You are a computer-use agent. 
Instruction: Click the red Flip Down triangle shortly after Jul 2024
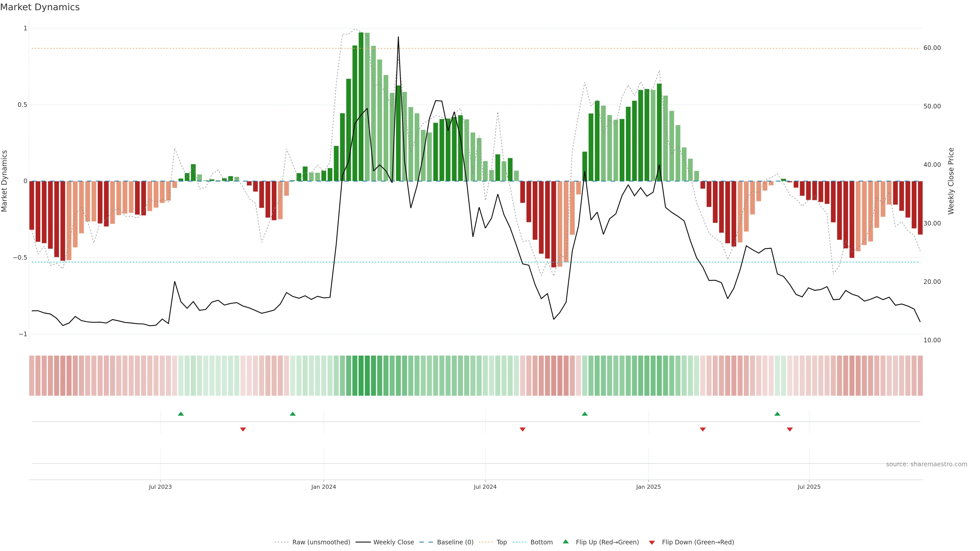pyautogui.click(x=523, y=429)
